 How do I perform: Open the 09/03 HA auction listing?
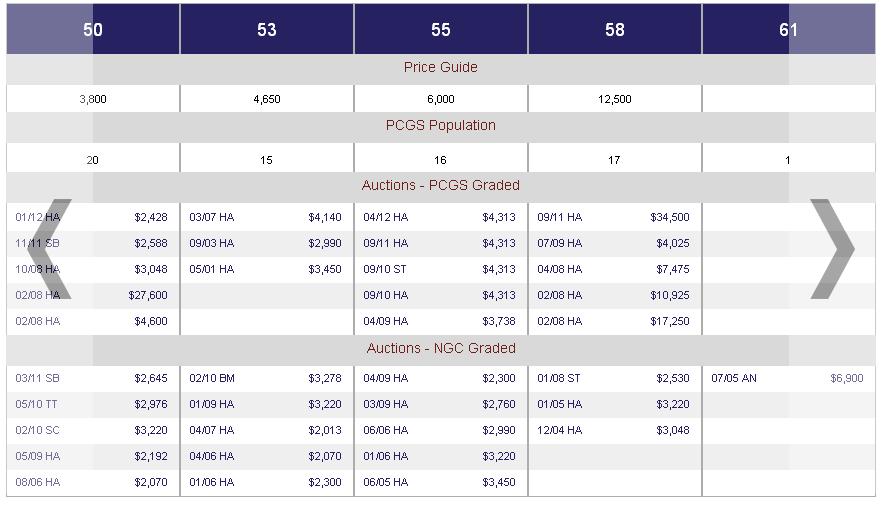212,243
